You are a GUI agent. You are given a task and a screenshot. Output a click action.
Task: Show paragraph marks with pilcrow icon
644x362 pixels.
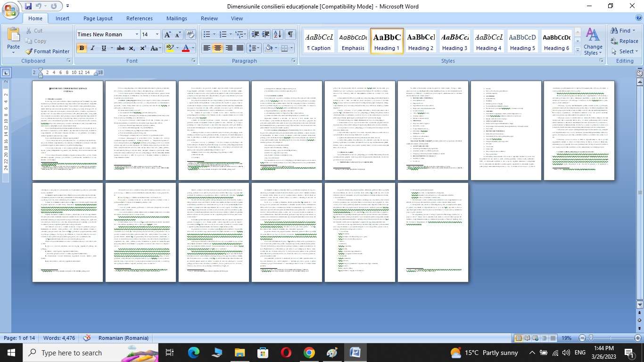click(x=290, y=34)
